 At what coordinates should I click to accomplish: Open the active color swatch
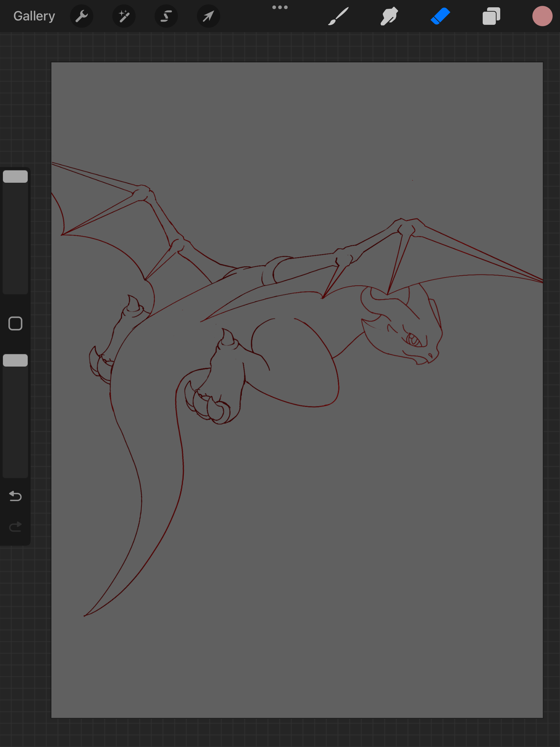[542, 16]
